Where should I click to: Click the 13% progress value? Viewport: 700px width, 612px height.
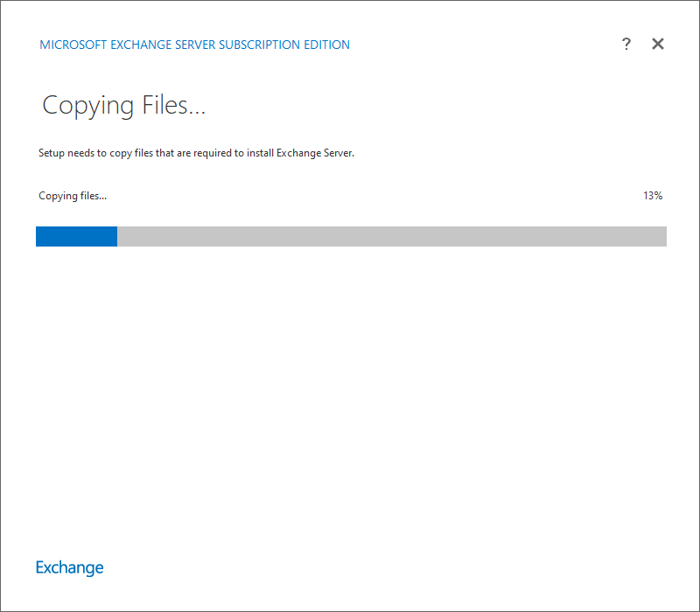coord(653,195)
